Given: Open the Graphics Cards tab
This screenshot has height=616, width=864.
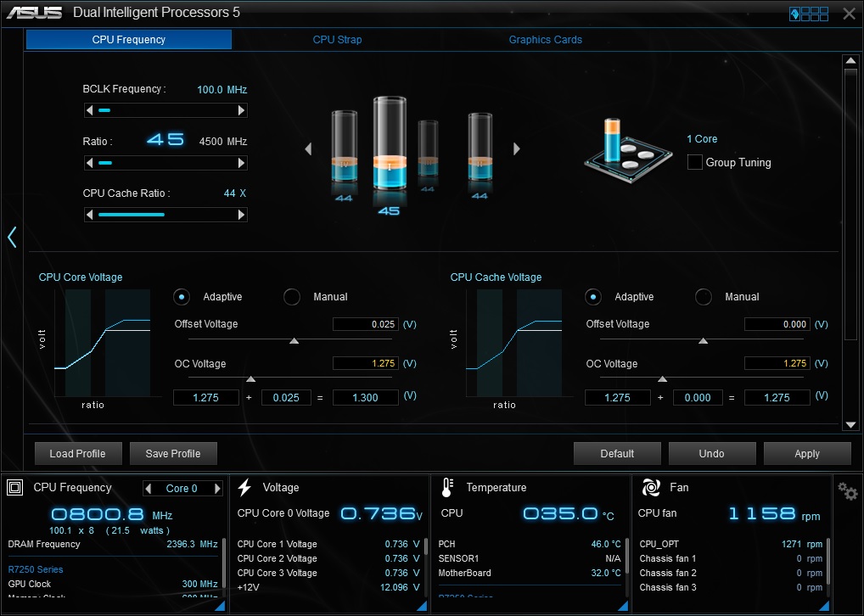Looking at the screenshot, I should tap(546, 40).
